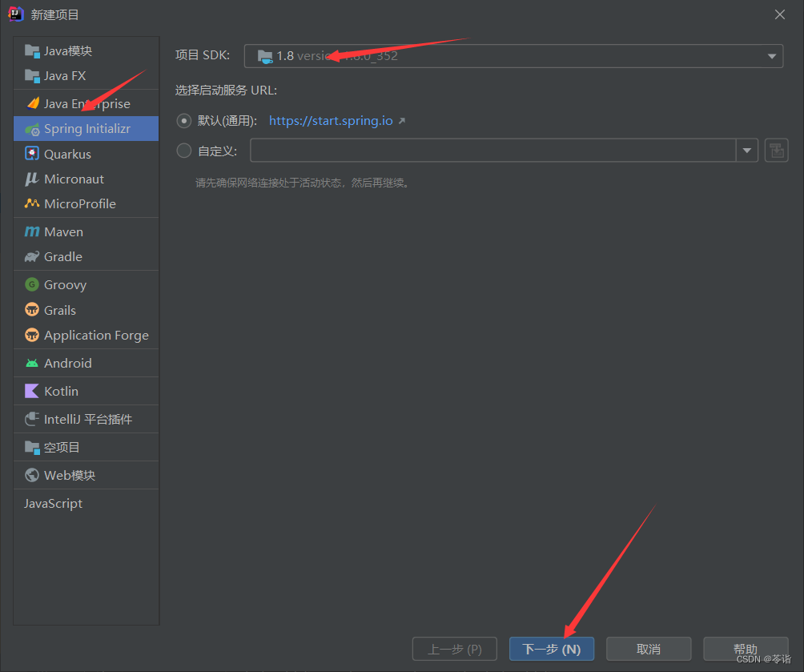Click the 帮助 button
Viewport: 804px width, 672px height.
(746, 649)
